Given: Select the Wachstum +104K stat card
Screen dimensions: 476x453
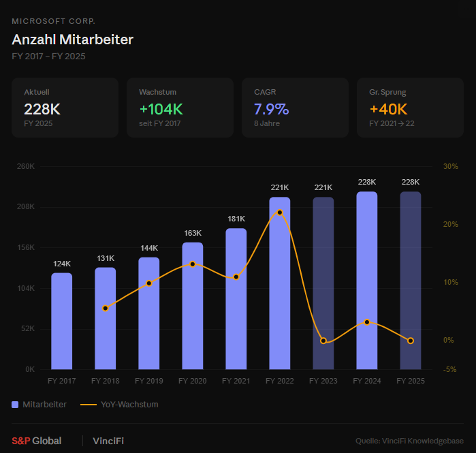Looking at the screenshot, I should pos(180,108).
